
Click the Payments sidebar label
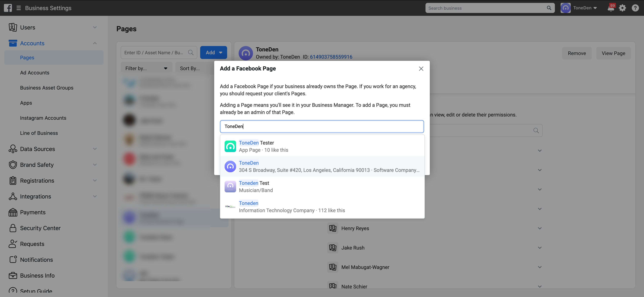tap(33, 212)
